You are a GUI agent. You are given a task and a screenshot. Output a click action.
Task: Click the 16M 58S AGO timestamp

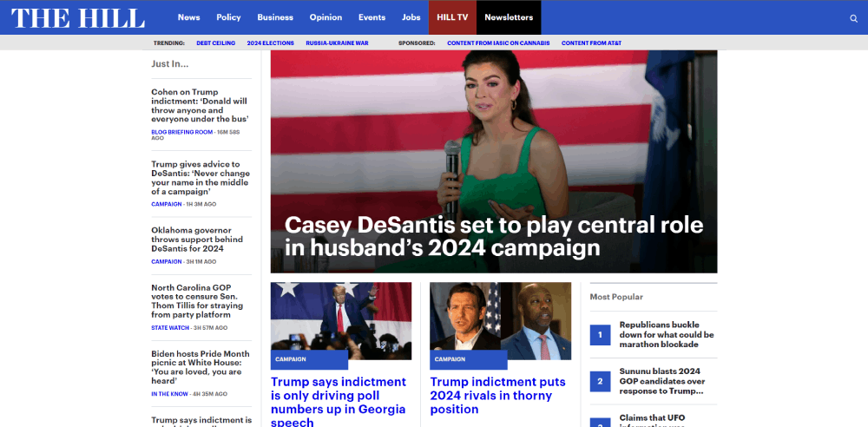coord(195,135)
